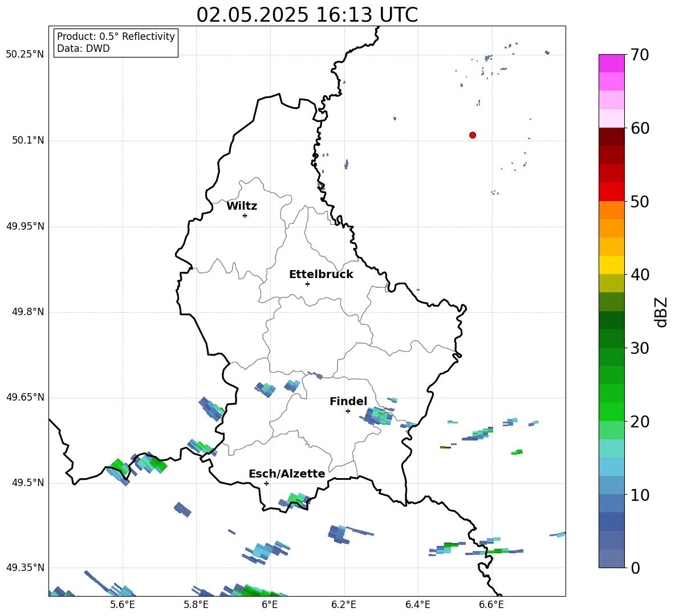
Task: Click the 49.8°N latitude label
Action: 28,312
